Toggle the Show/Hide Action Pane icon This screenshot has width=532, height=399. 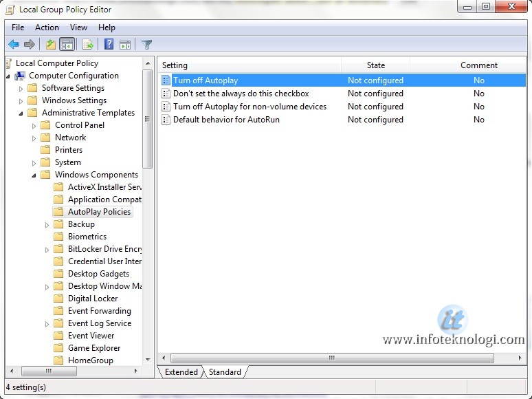pyautogui.click(x=125, y=45)
